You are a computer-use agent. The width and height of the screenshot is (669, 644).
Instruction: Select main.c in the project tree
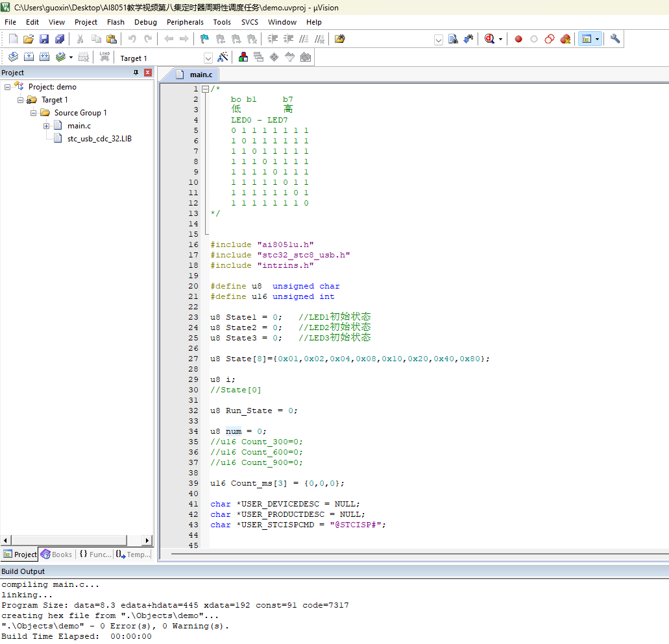(x=79, y=126)
